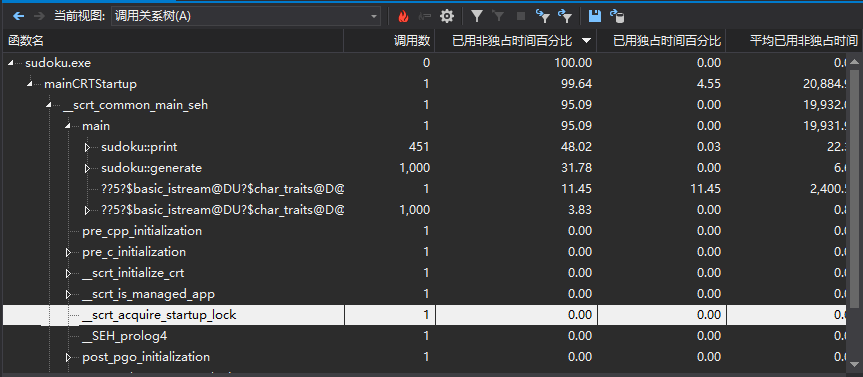The image size is (863, 377).
Task: Expand basic_istream node with 1,000 calls
Action: (87, 210)
